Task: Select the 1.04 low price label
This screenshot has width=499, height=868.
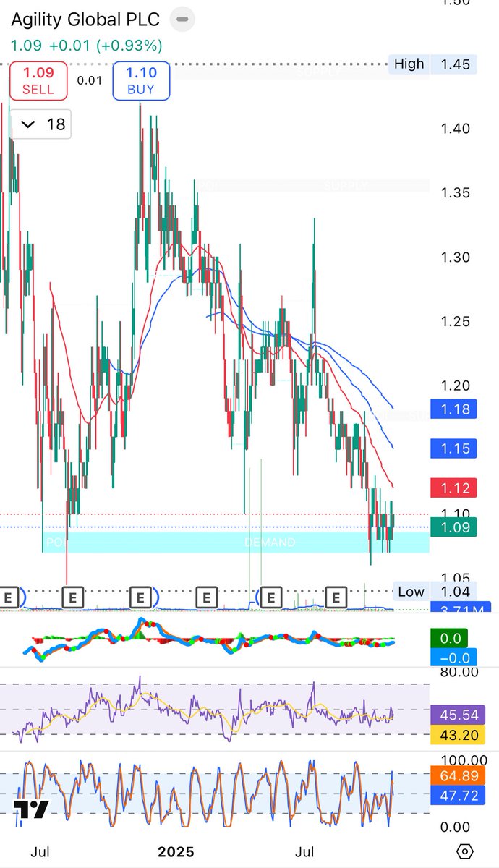Action: pyautogui.click(x=454, y=592)
